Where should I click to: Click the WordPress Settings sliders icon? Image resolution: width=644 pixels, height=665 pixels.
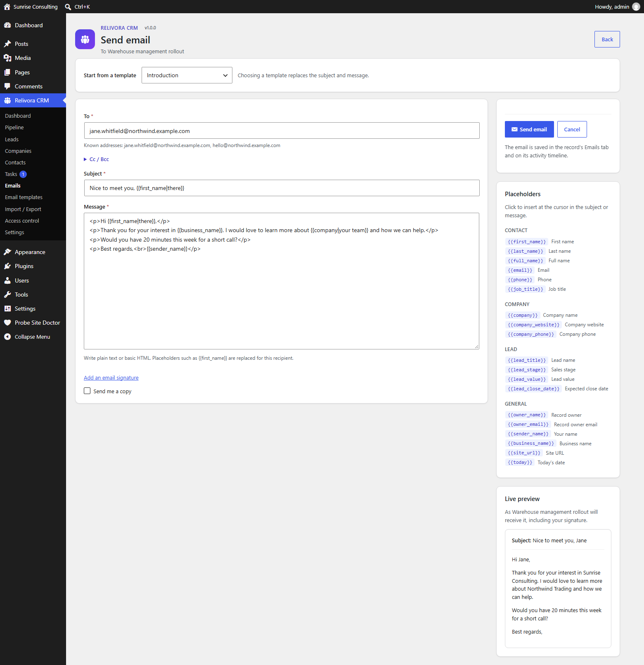7,309
